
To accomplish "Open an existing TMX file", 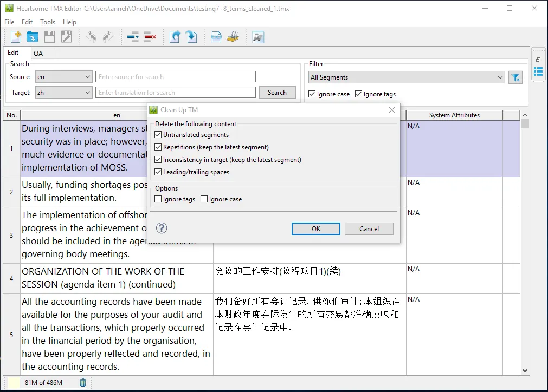I will coord(32,36).
